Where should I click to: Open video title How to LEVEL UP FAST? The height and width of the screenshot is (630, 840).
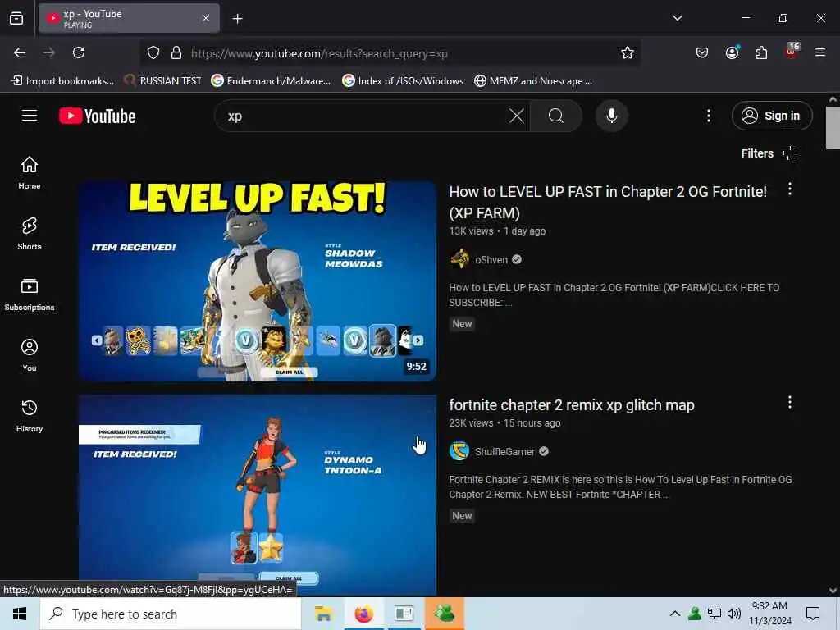coord(608,202)
